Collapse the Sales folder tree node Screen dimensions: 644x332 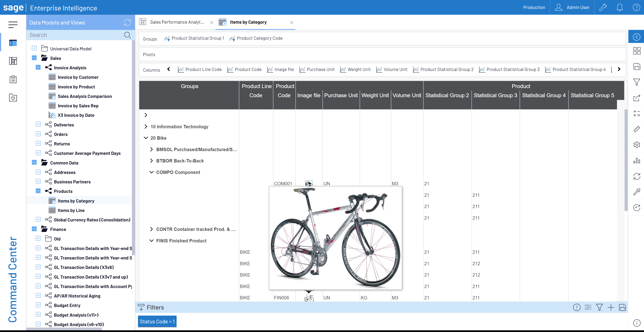(x=34, y=58)
